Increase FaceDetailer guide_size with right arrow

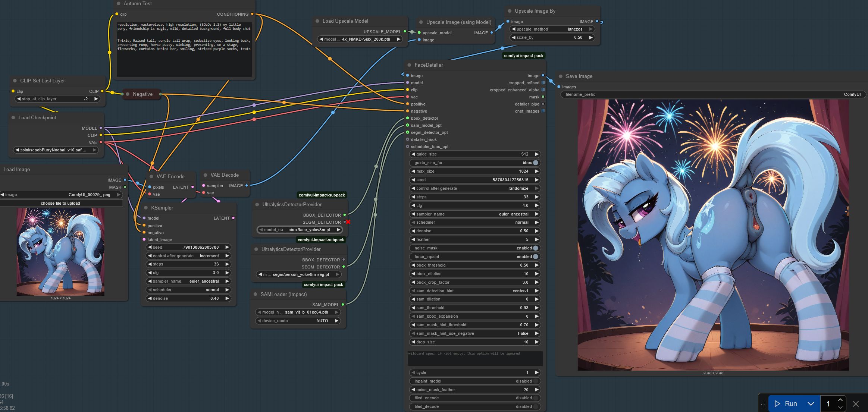point(537,154)
